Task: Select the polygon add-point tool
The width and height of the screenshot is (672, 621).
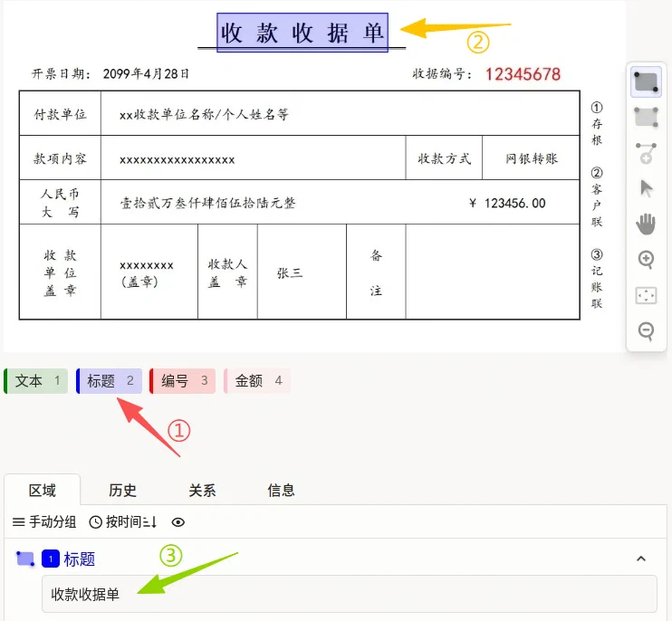Action: [646, 153]
